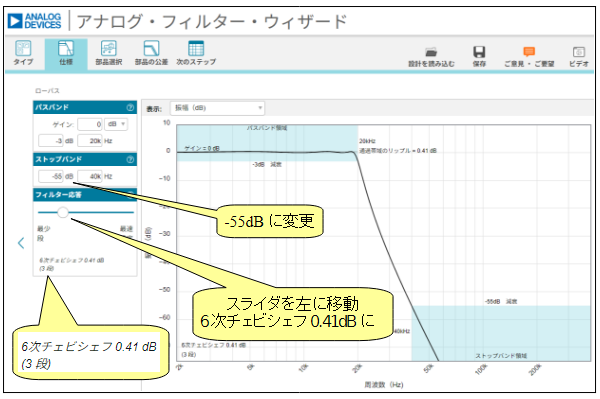Click the stopband -55 dB attenuation field
Viewport: 600px width, 399px height.
point(51,176)
